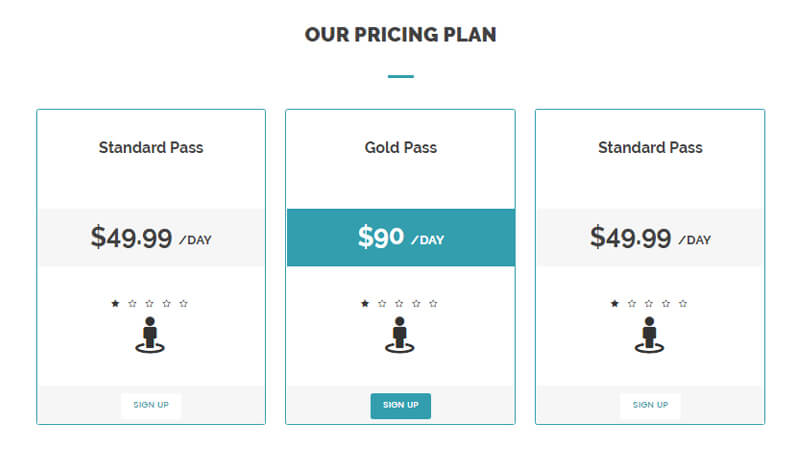Click the person icon in the Gold Pass card
The image size is (800, 450).
399,335
